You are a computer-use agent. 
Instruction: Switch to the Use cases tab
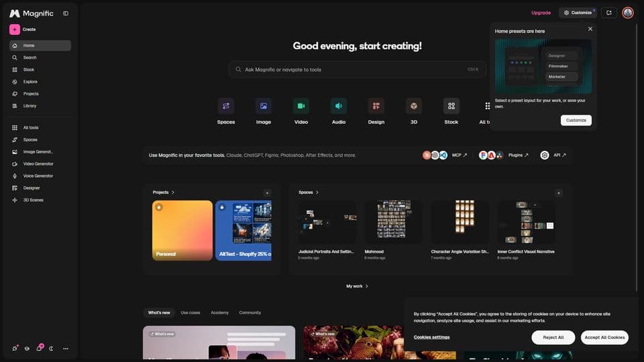point(191,313)
